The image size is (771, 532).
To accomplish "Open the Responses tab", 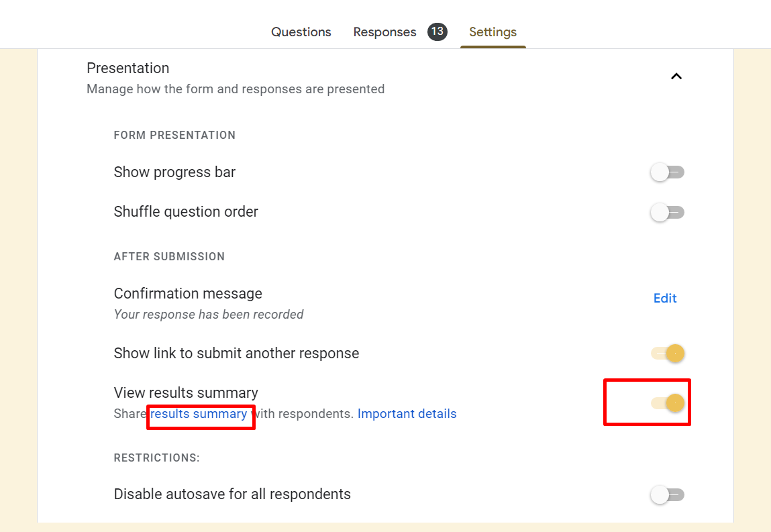I will (x=384, y=32).
